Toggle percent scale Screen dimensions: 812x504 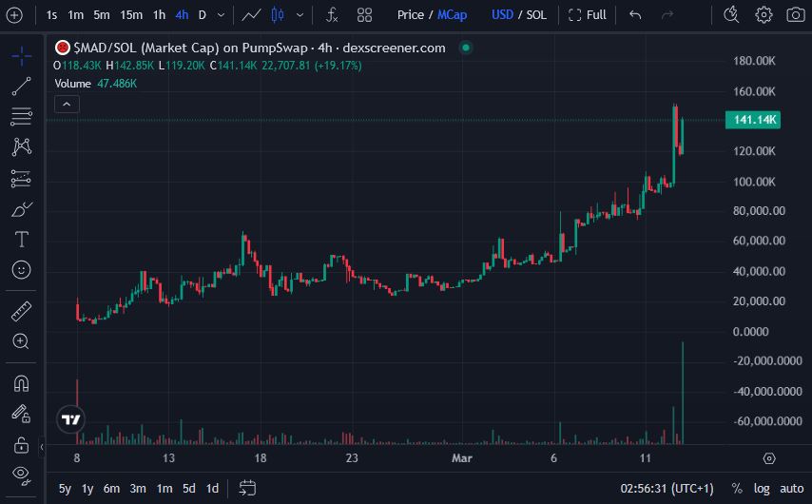737,489
